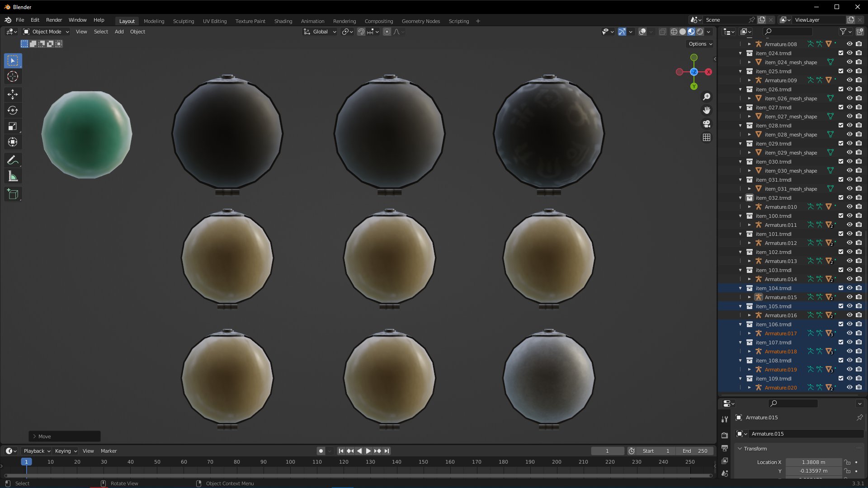The image size is (868, 488).
Task: Open the viewport Options dropdown
Action: click(x=700, y=44)
